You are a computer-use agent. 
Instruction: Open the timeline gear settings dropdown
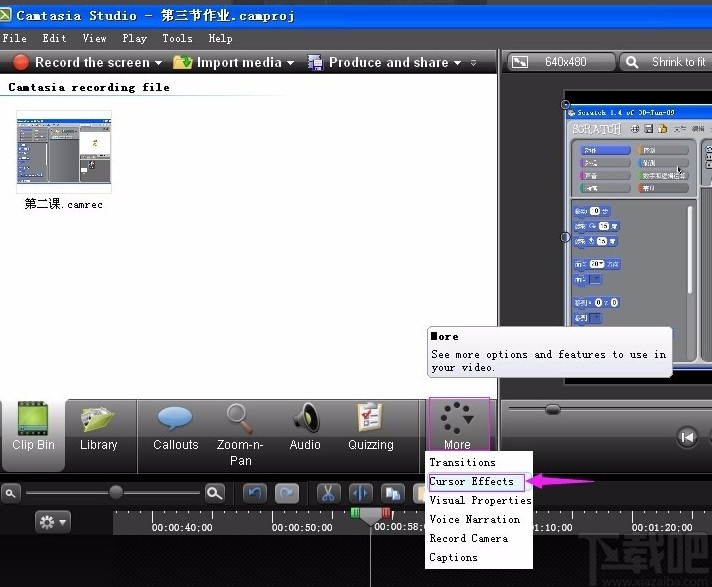(53, 523)
